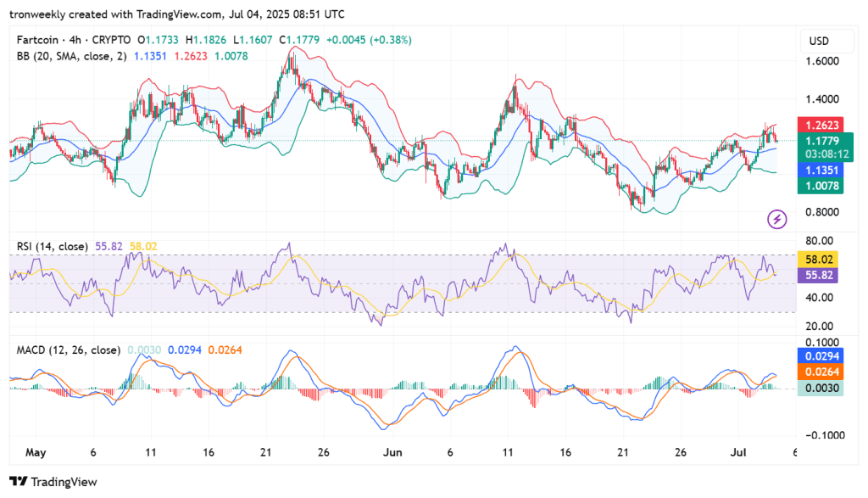The width and height of the screenshot is (868, 498).
Task: Click the orange 0.0264 MACD legend value
Action: tap(225, 350)
